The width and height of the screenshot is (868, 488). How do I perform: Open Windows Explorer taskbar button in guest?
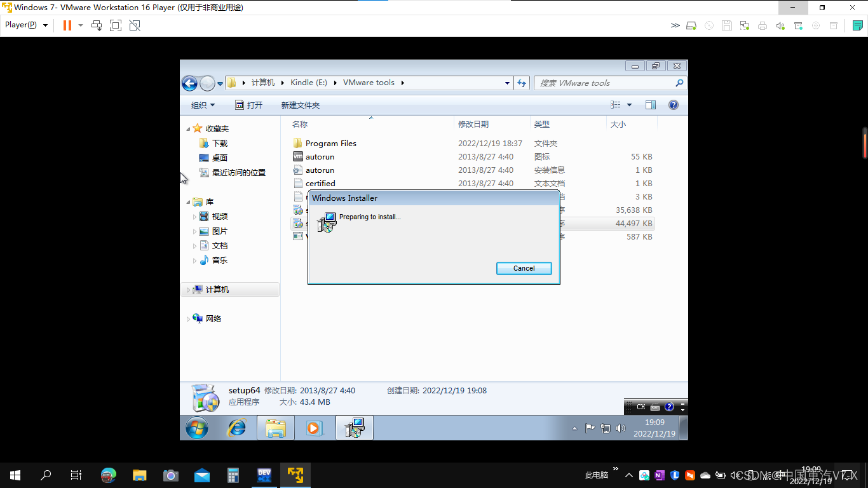point(276,428)
